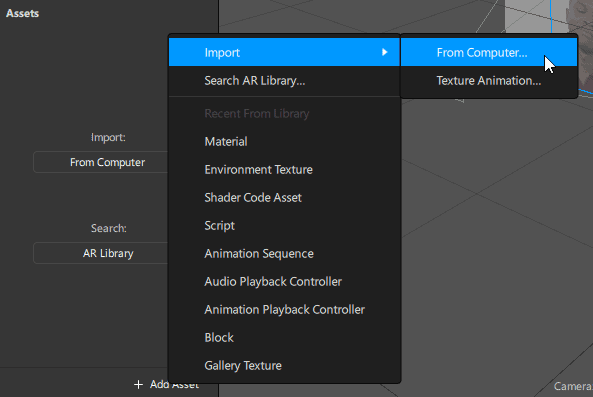Image resolution: width=593 pixels, height=397 pixels.
Task: Click the AR Library search button
Action: pos(101,253)
